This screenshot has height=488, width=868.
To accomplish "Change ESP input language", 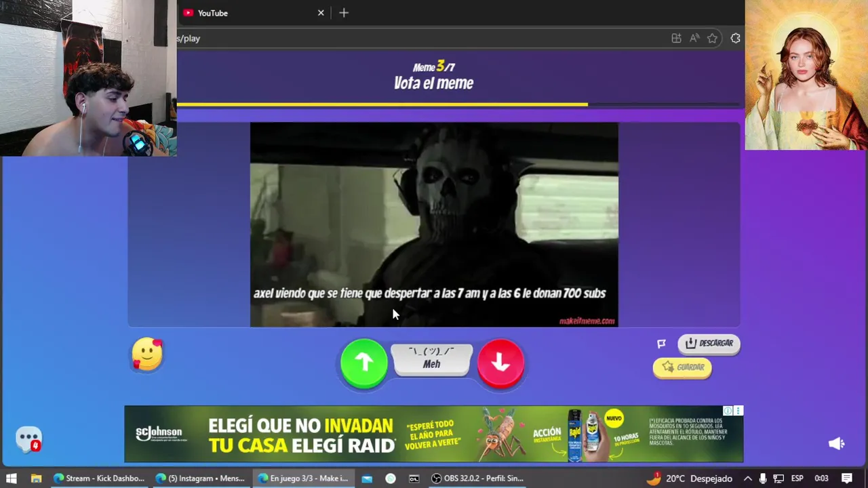I will point(797,478).
